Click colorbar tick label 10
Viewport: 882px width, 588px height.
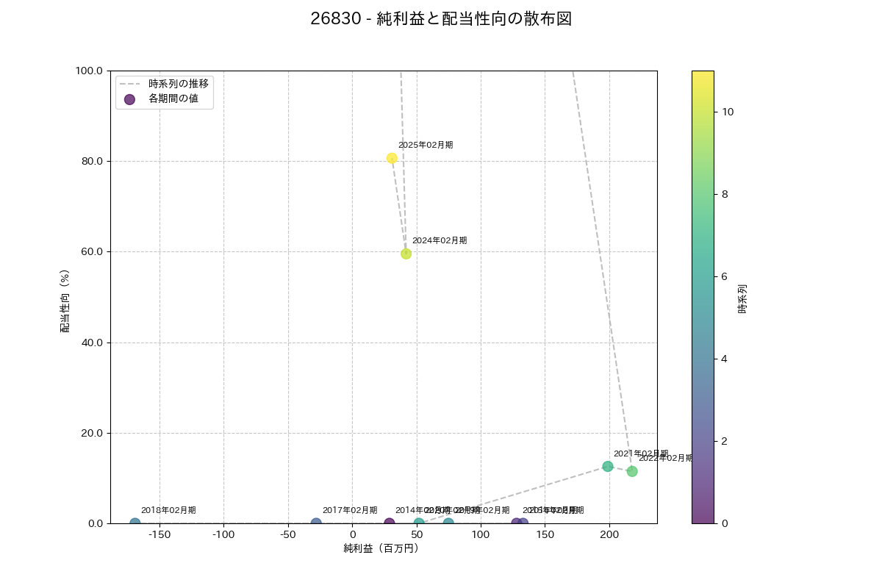point(728,112)
